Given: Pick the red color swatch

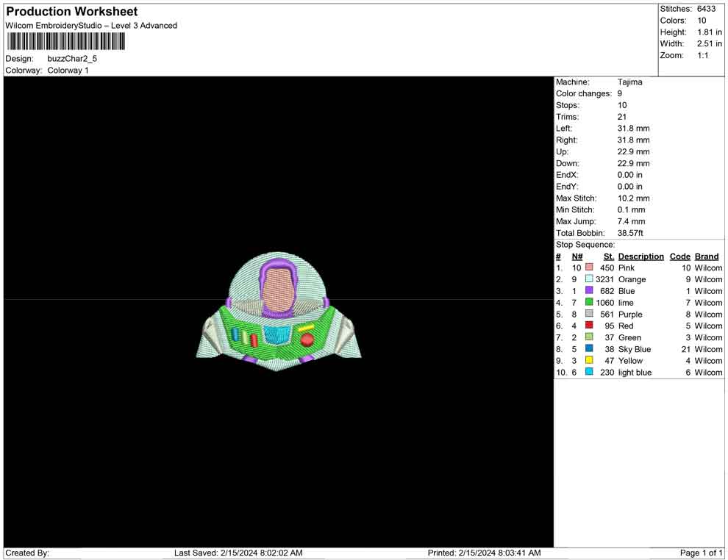Looking at the screenshot, I should pyautogui.click(x=589, y=326).
